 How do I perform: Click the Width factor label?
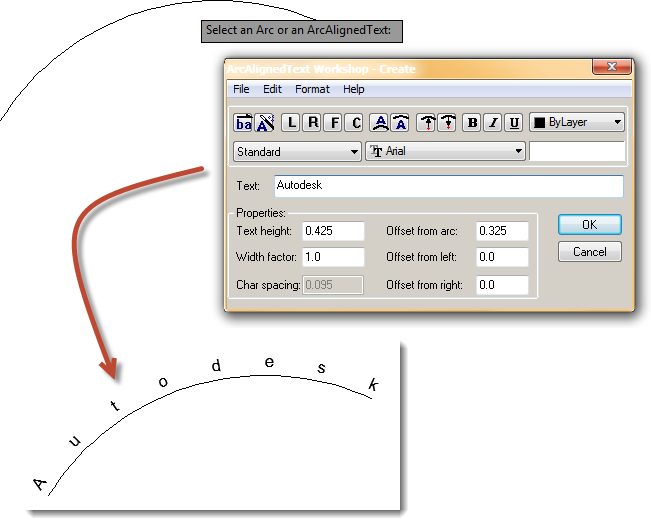266,257
